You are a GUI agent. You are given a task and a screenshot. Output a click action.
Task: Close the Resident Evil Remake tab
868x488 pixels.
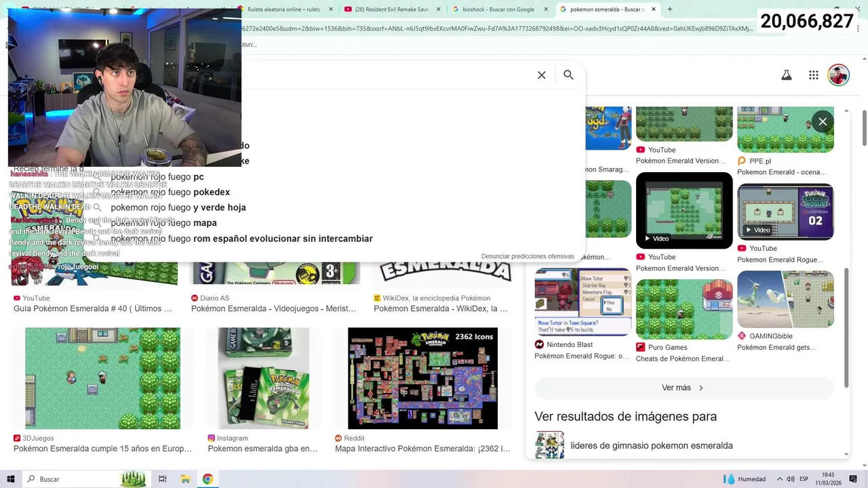point(439,9)
